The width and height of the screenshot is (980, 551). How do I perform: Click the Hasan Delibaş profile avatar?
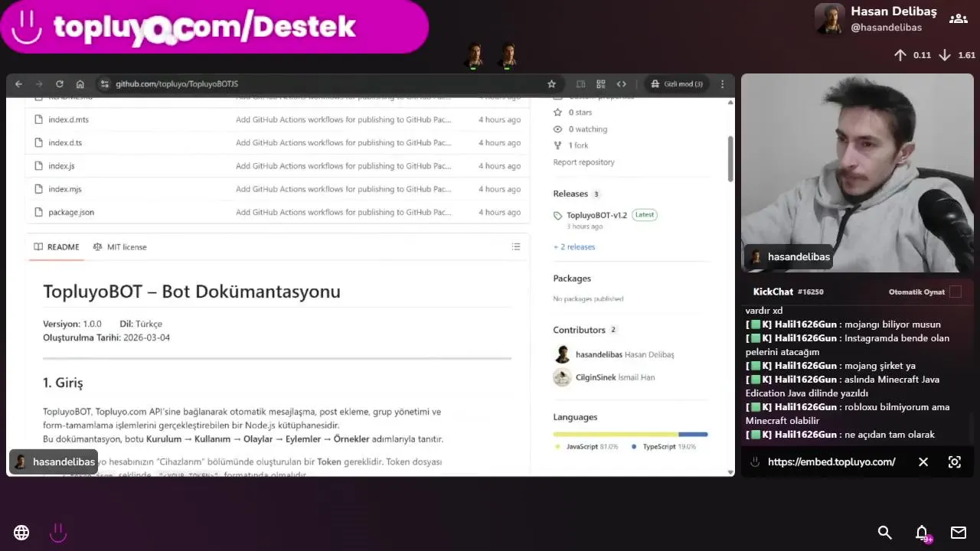(830, 19)
